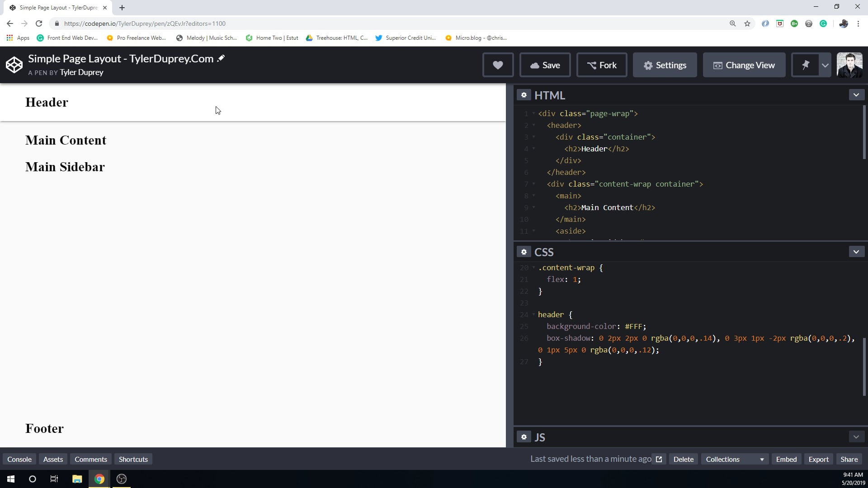
Task: Open JS panel settings gear
Action: [x=524, y=437]
